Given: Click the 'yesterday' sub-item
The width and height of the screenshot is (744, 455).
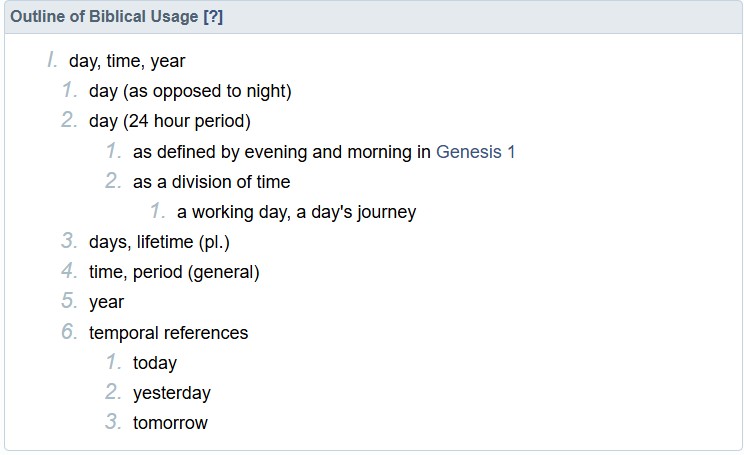Looking at the screenshot, I should (171, 393).
